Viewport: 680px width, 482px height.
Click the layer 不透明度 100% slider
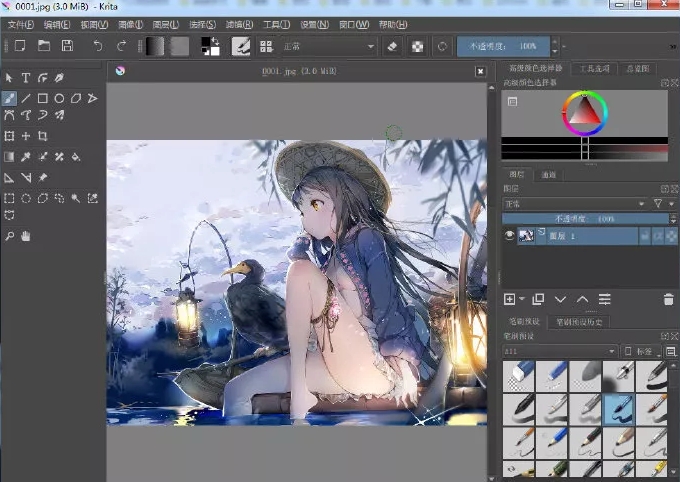tap(586, 218)
